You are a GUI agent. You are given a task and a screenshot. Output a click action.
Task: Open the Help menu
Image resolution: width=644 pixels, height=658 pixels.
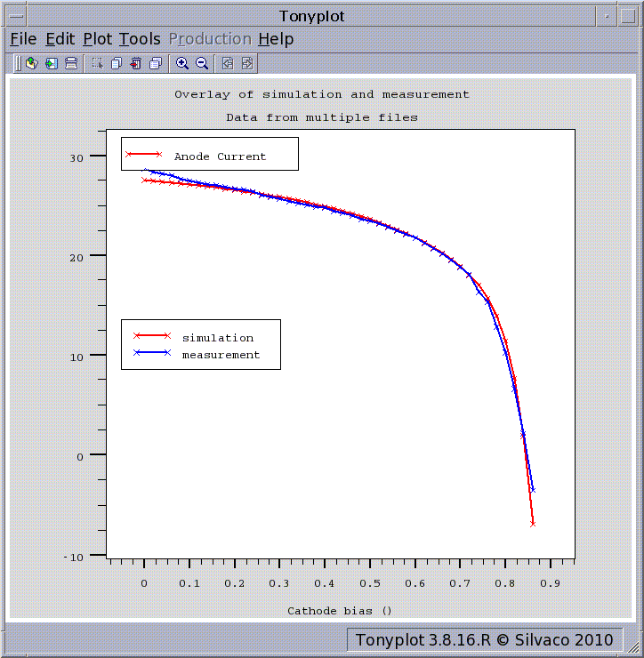pos(276,39)
